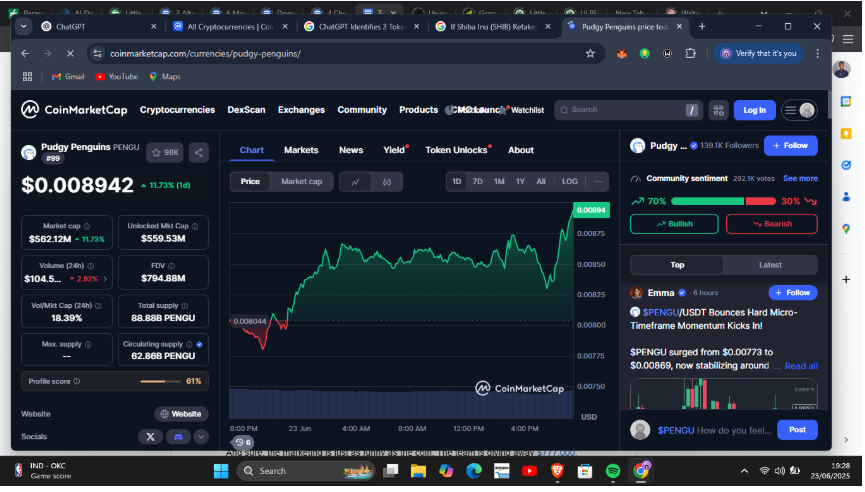865x492 pixels.
Task: Stop loading the page
Action: pyautogui.click(x=70, y=54)
